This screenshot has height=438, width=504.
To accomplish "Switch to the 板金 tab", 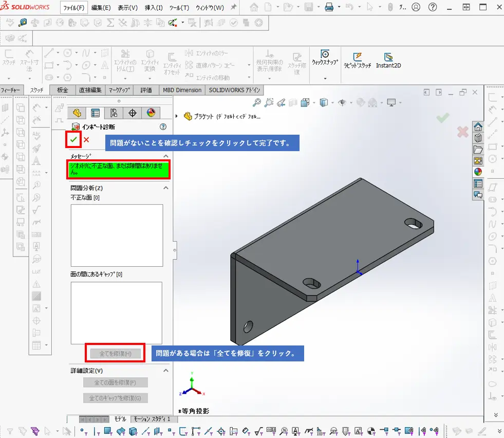I will point(62,90).
